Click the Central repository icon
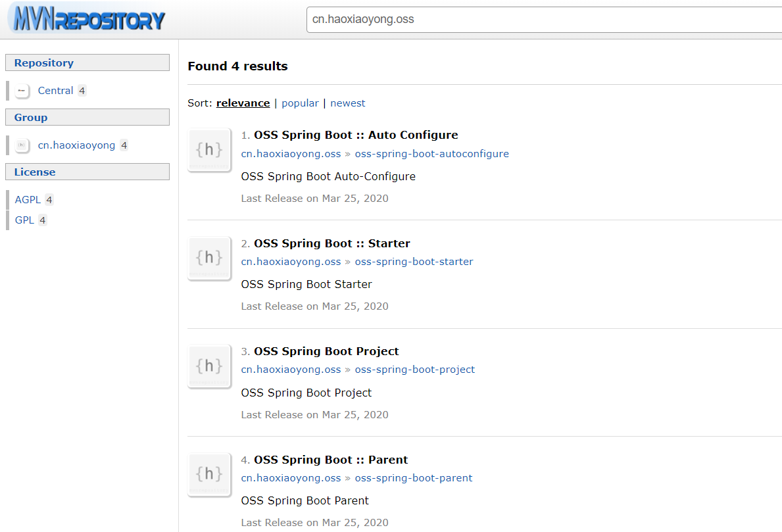Image resolution: width=782 pixels, height=532 pixels. click(22, 91)
